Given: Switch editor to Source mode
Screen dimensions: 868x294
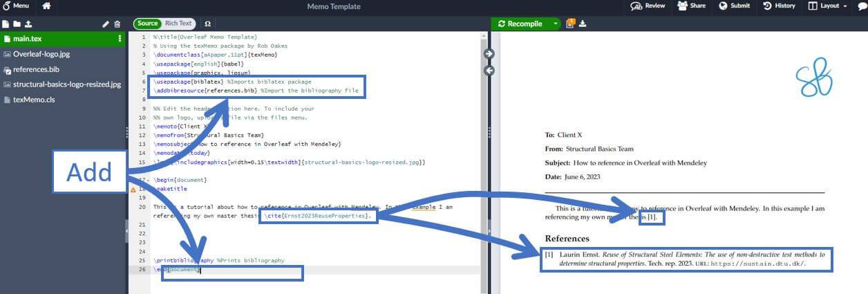Looking at the screenshot, I should pos(147,24).
